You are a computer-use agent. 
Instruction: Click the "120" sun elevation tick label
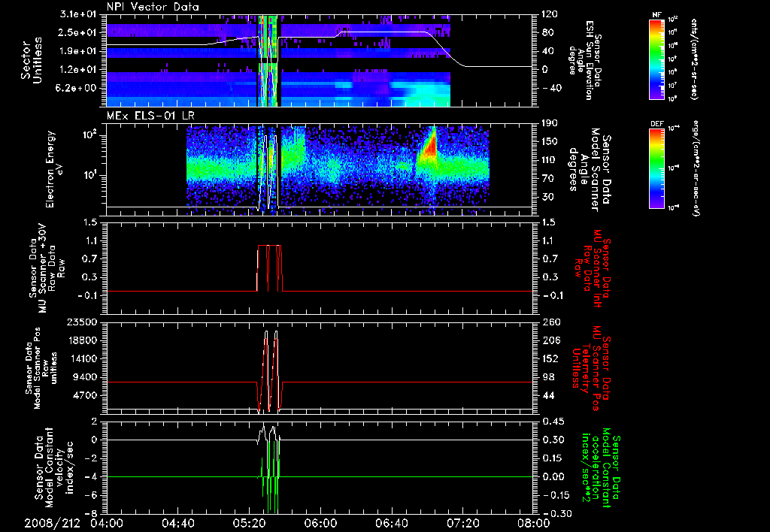tap(550, 14)
